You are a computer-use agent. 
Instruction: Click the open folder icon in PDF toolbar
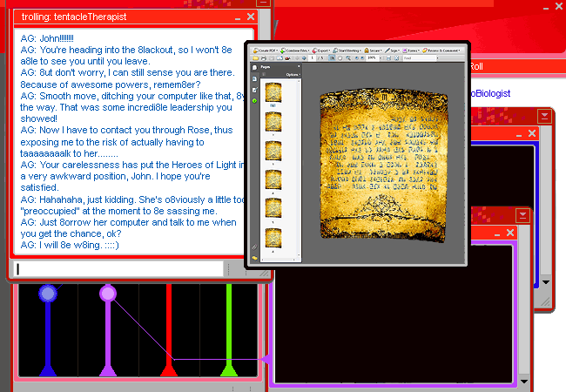point(254,58)
